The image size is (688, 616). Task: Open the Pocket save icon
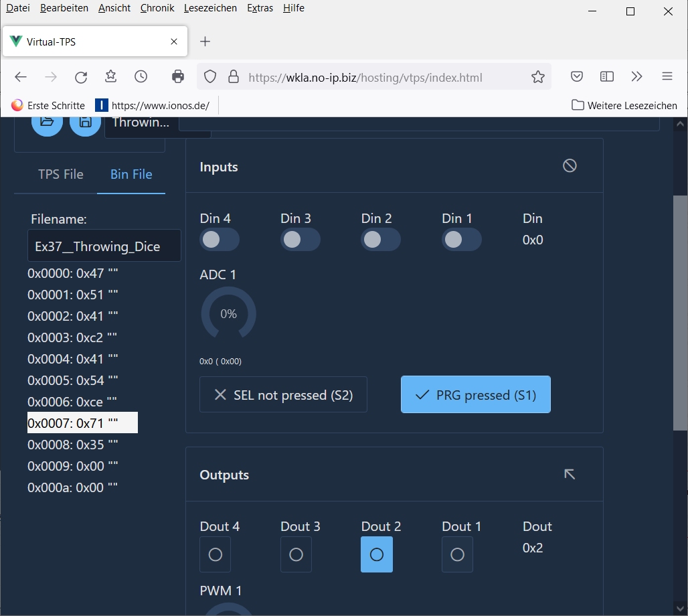tap(576, 77)
